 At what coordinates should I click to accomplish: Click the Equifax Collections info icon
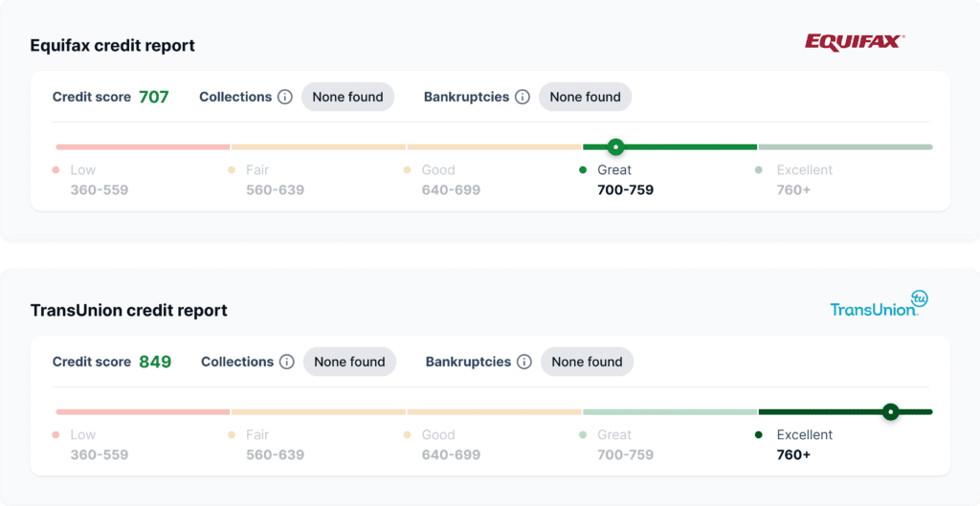coord(284,97)
